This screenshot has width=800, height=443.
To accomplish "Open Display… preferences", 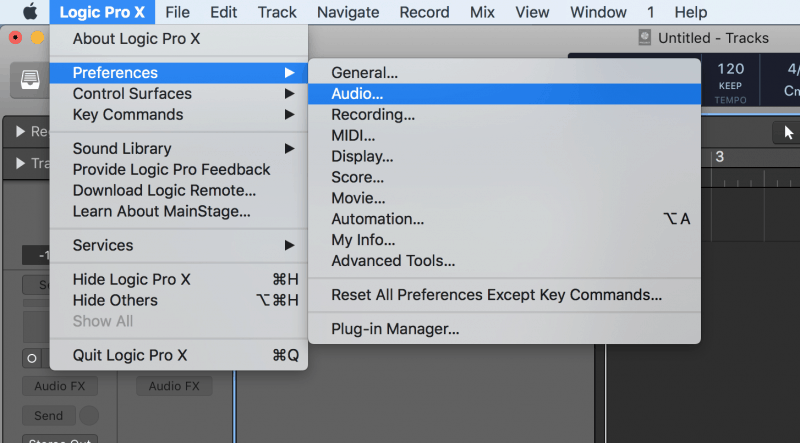I will tap(504, 156).
